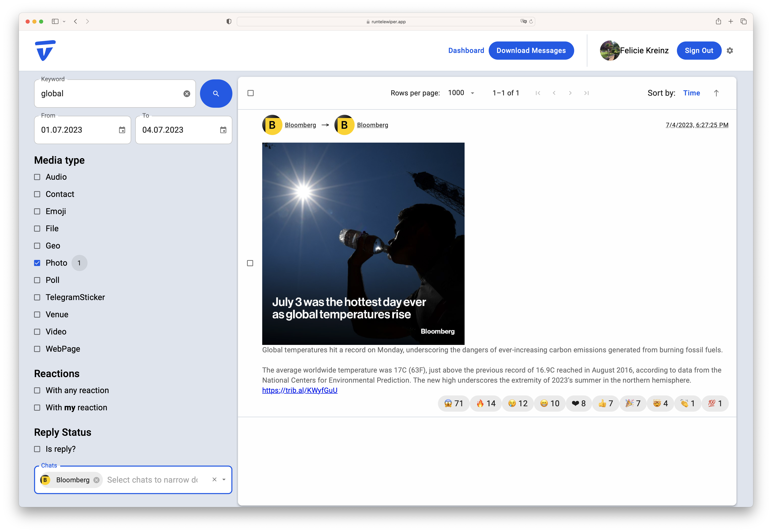This screenshot has width=772, height=532.
Task: Expand the Chats selection dropdown arrow
Action: [224, 480]
